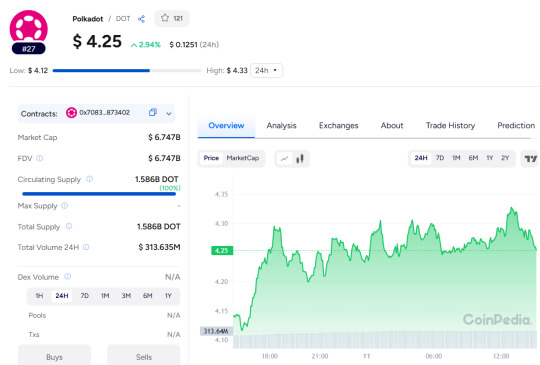Viewport: 540px width, 365px height.
Task: Select the Price chart toggle
Action: tap(211, 158)
